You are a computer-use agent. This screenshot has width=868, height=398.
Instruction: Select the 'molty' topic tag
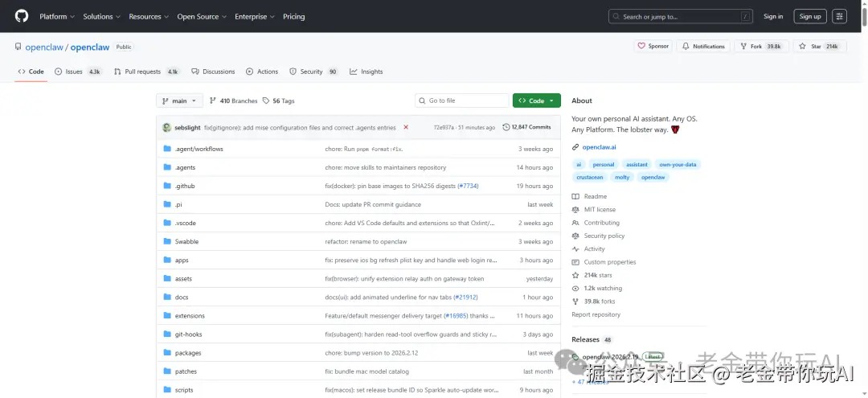click(x=622, y=178)
